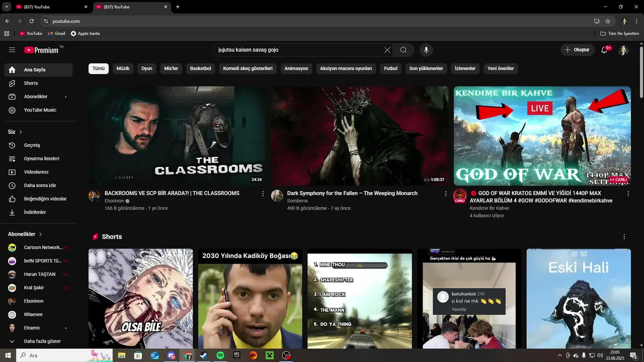Click the page vertical scrollbar
Viewport: 644px width, 362px height.
pos(641,73)
